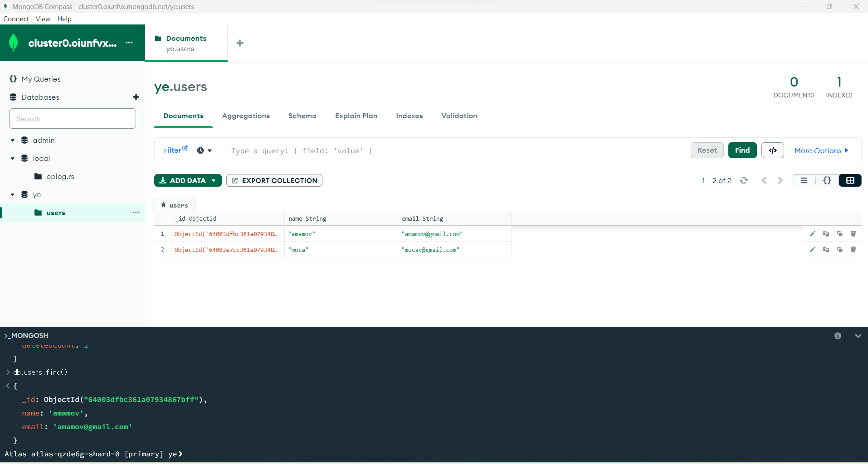Open the export query to language button
Image resolution: width=868 pixels, height=464 pixels.
point(773,150)
